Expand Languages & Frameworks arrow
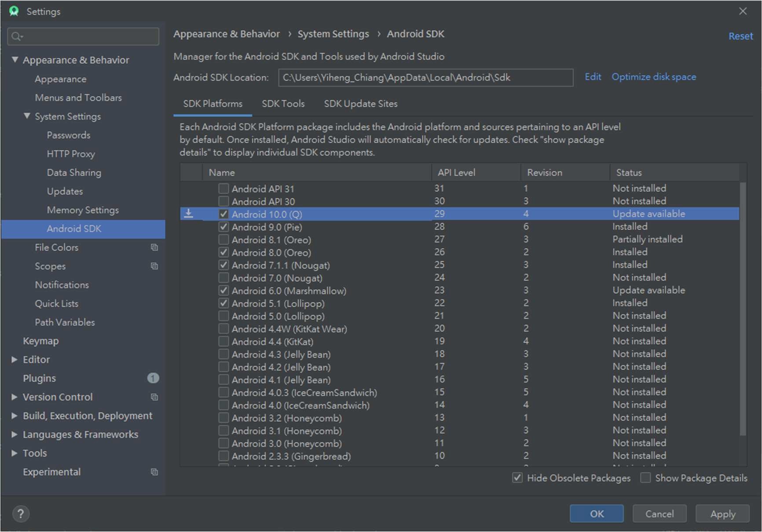The width and height of the screenshot is (762, 532). click(15, 434)
